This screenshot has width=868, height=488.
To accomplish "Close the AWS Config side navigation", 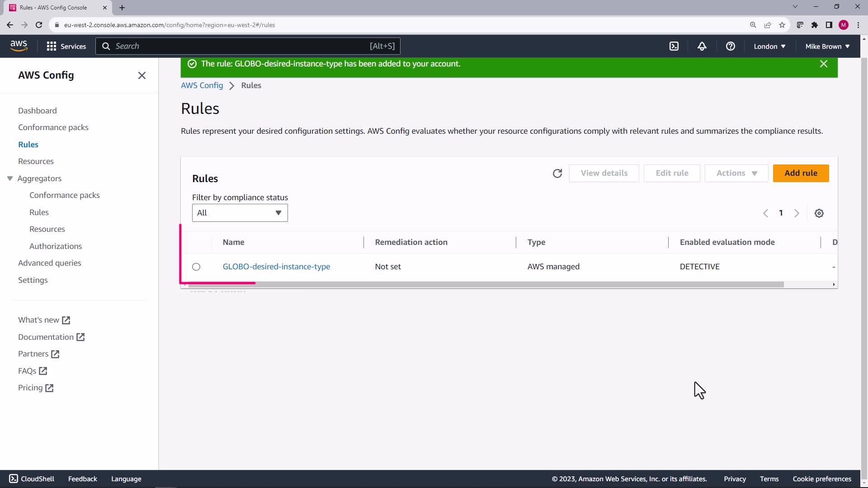I will (x=142, y=75).
